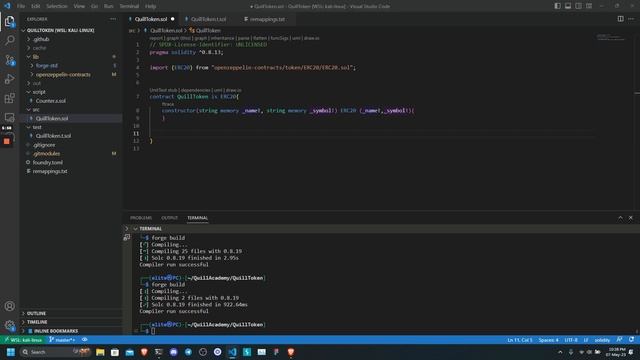Click UTF-8 encoding in status bar
The image size is (640, 360).
571,340
